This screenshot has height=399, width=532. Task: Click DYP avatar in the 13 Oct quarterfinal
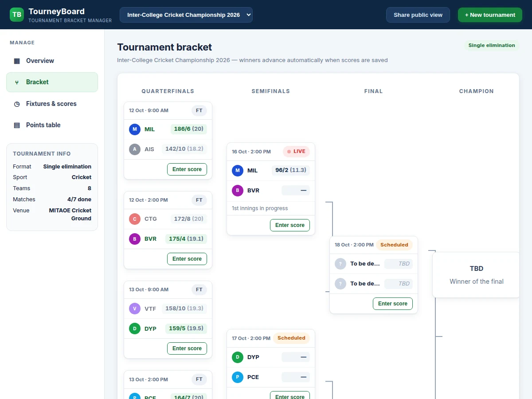point(135,329)
